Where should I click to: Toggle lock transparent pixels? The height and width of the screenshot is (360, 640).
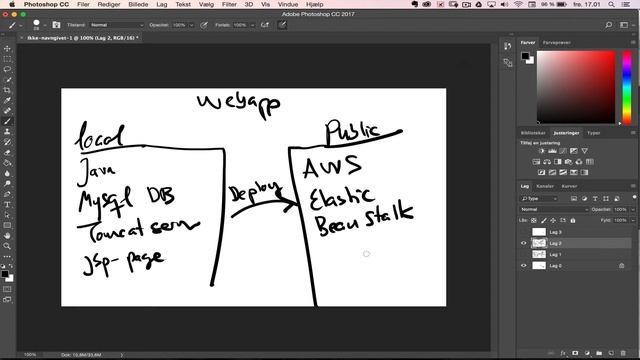coord(534,220)
